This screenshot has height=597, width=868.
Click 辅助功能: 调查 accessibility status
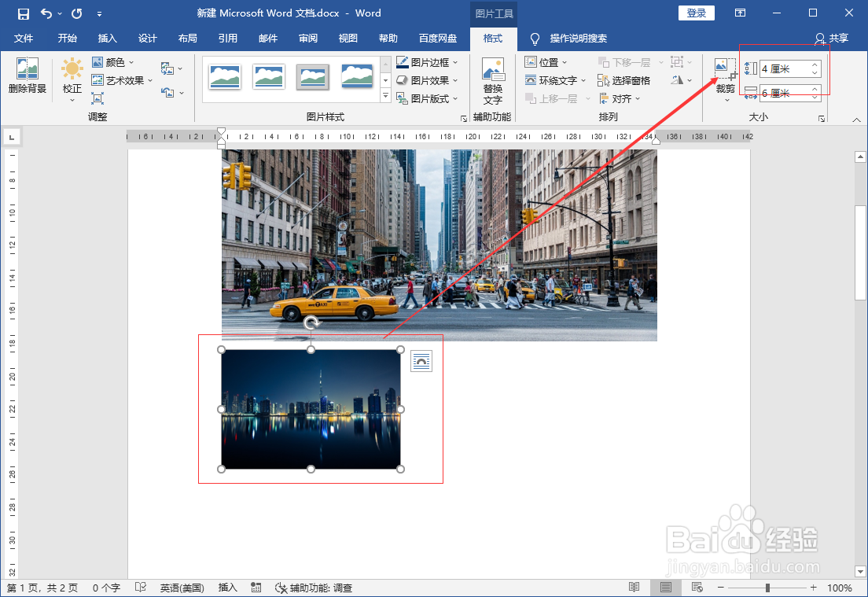[314, 588]
